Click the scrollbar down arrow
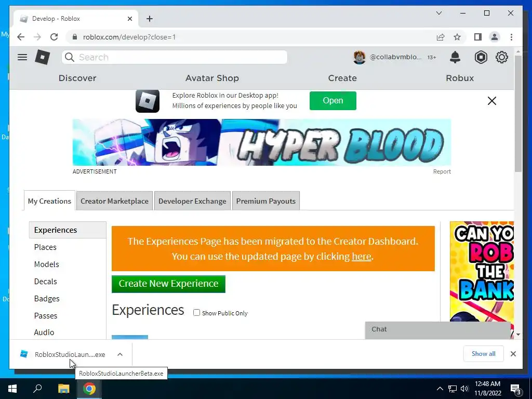 [x=518, y=335]
